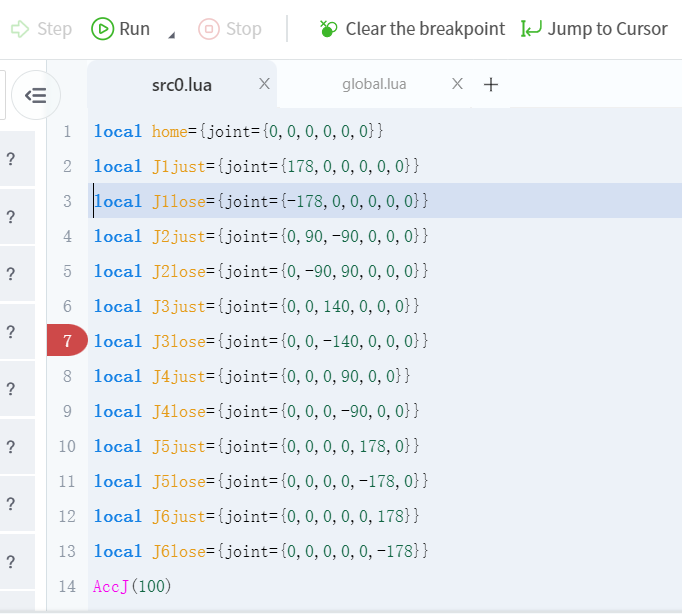
Task: Close the src0.lua tab
Action: [264, 85]
